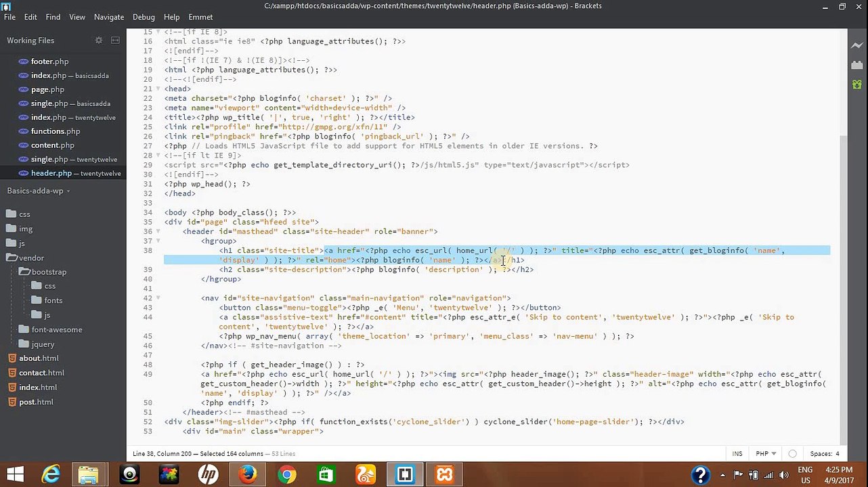Click the split editor view icon
Viewport: 868px width, 487px height.
click(x=115, y=41)
